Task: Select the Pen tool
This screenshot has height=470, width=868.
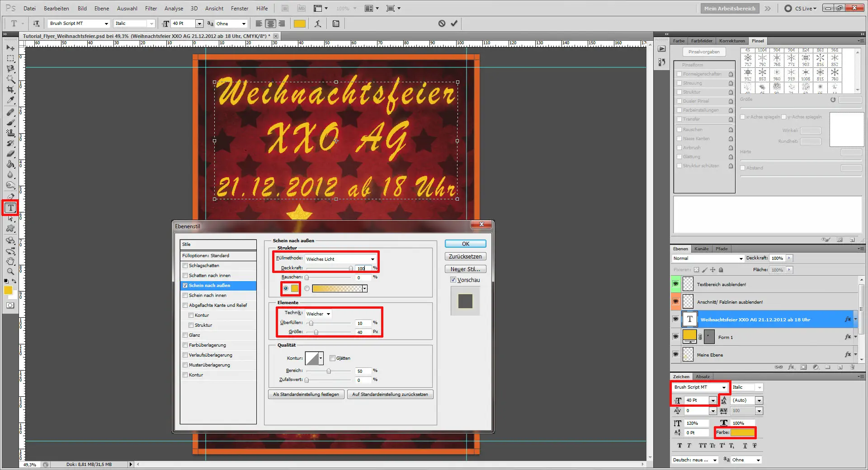Action: click(x=10, y=197)
